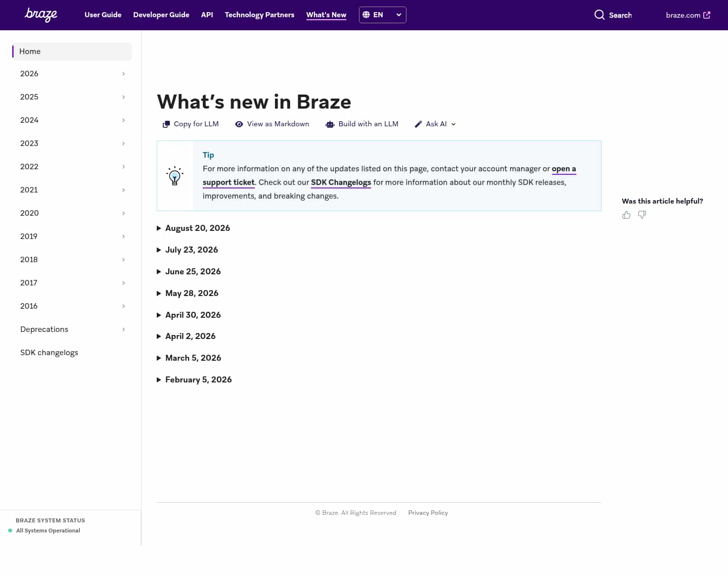The image size is (728, 576).
Task: Expand the July 23, 2026 release notes
Action: click(x=187, y=250)
